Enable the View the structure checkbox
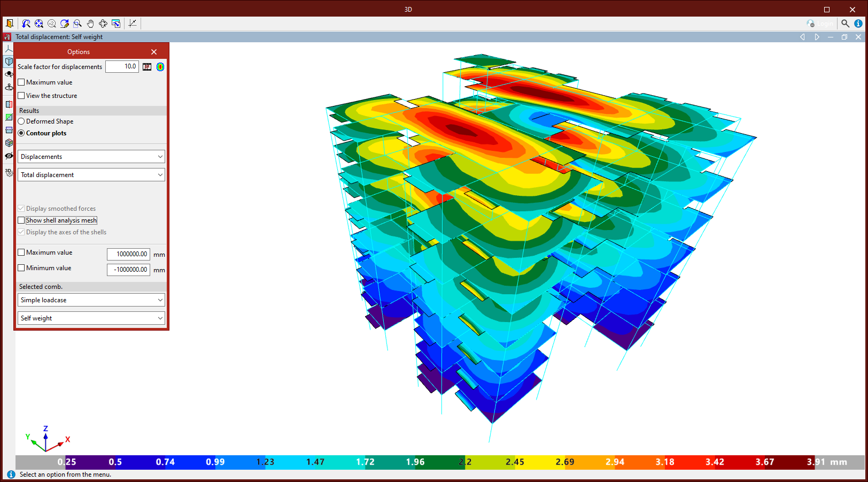 (x=21, y=96)
